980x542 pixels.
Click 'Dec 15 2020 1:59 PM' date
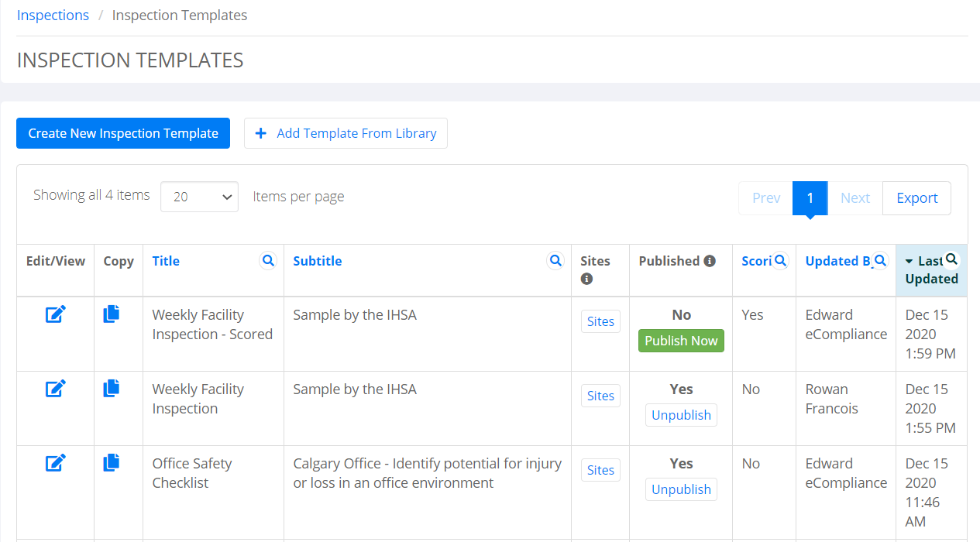pyautogui.click(x=930, y=334)
